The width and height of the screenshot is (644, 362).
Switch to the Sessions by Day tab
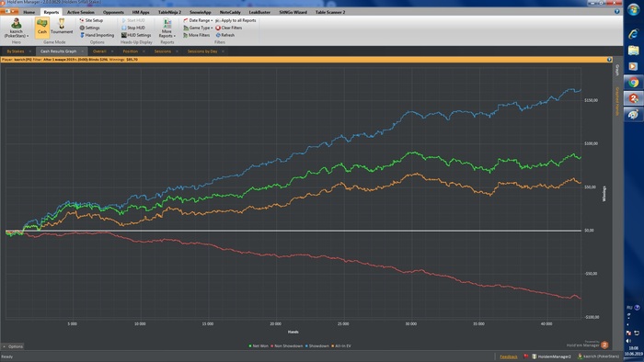pyautogui.click(x=202, y=51)
